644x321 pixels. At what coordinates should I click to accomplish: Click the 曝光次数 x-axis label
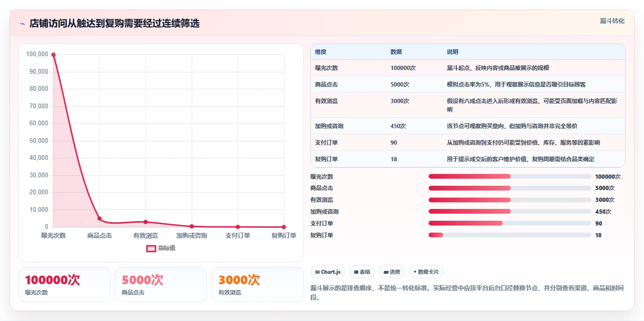click(53, 235)
